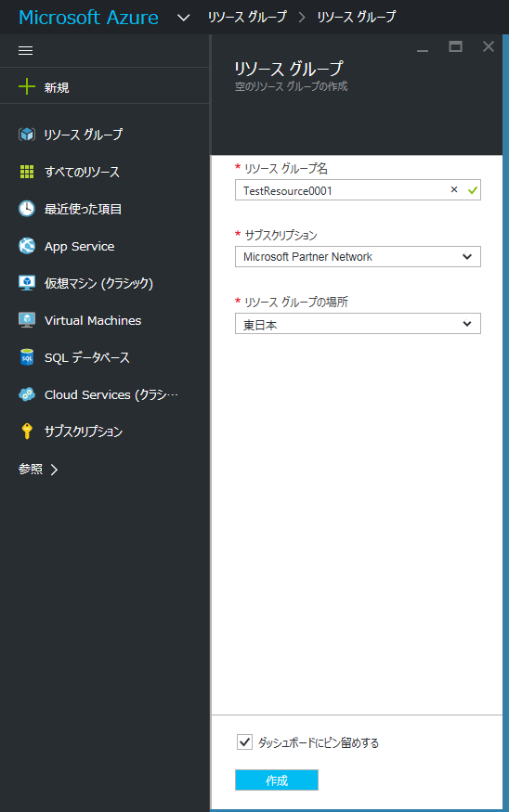
Task: Click the Microsoft Azure logo text
Action: [x=88, y=17]
